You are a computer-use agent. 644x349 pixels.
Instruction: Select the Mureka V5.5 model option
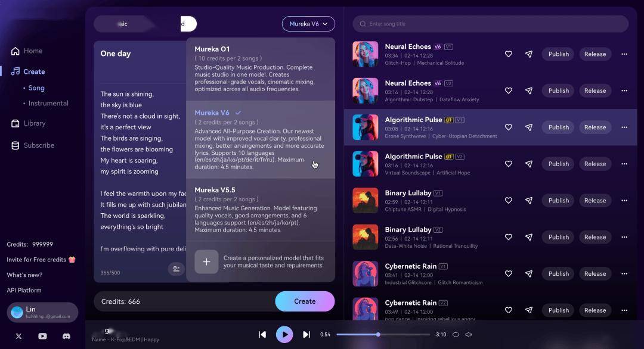[261, 210]
